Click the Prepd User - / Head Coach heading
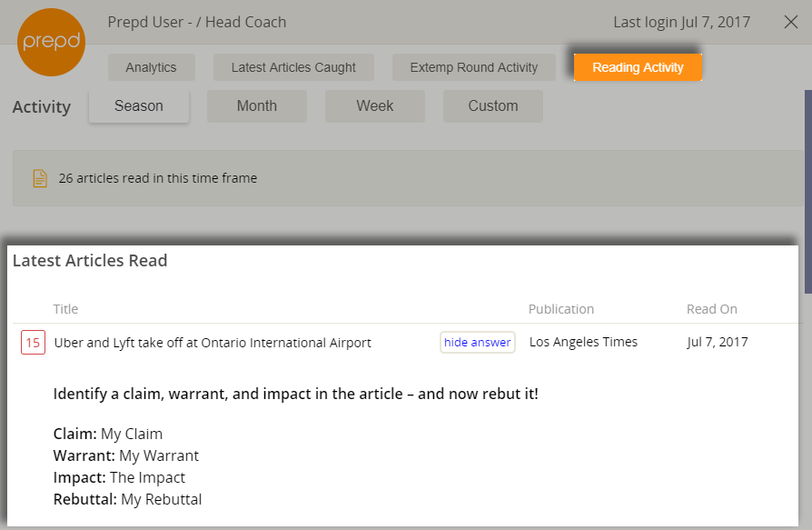 pyautogui.click(x=197, y=23)
